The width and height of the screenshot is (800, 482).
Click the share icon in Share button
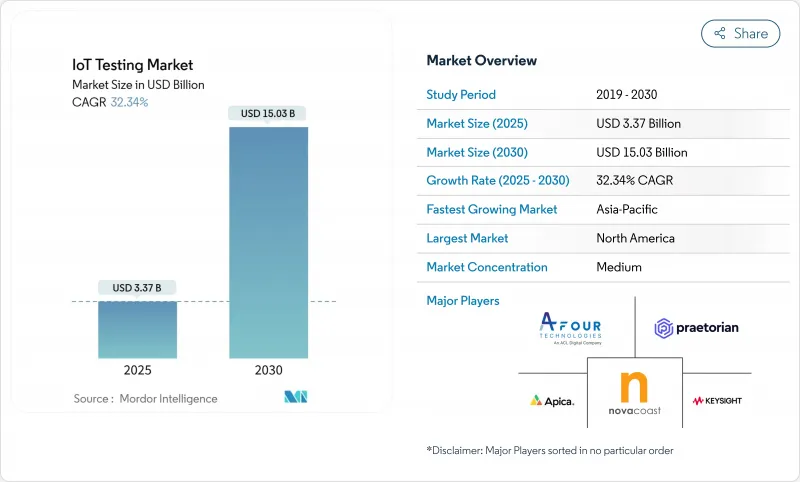pyautogui.click(x=719, y=33)
